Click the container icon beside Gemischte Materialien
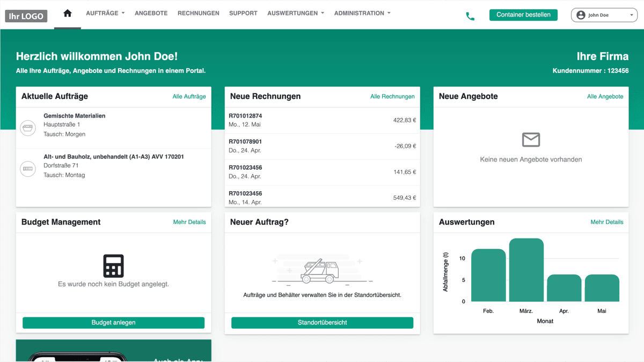This screenshot has height=362, width=644. [27, 128]
